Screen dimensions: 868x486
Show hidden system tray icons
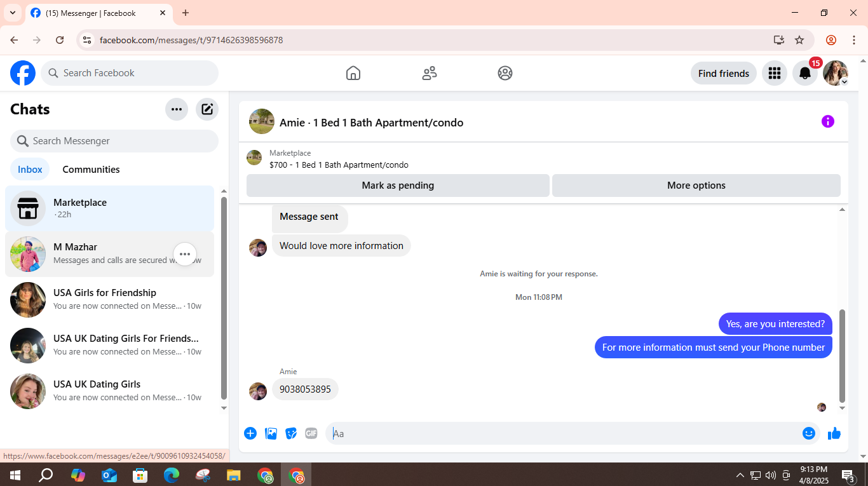pos(740,475)
